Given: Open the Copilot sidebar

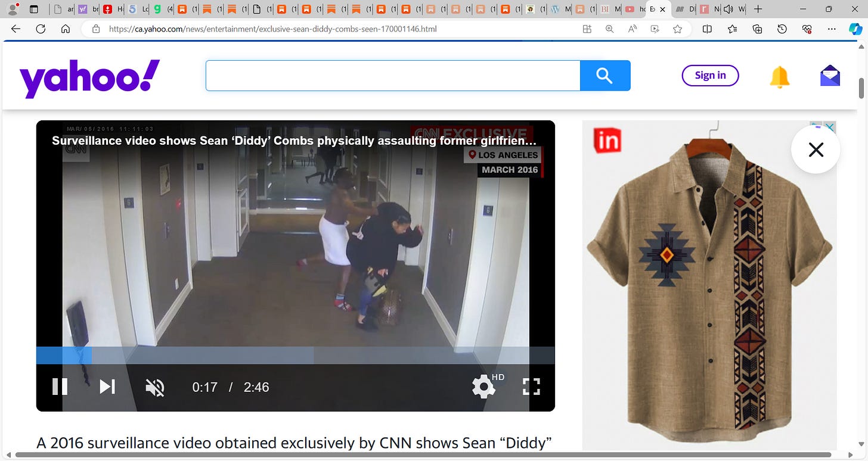Looking at the screenshot, I should (855, 29).
